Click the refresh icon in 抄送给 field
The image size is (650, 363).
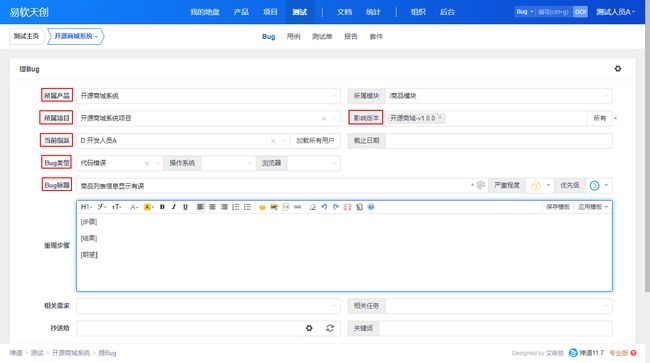330,328
